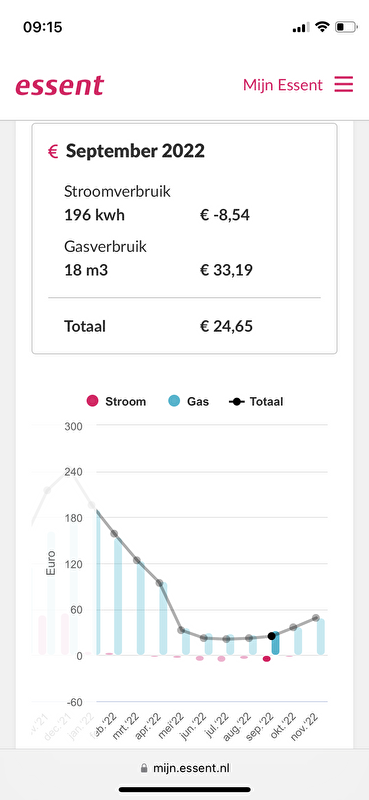The width and height of the screenshot is (369, 800).
Task: Tap the euro icon beside September 2022
Action: (53, 151)
